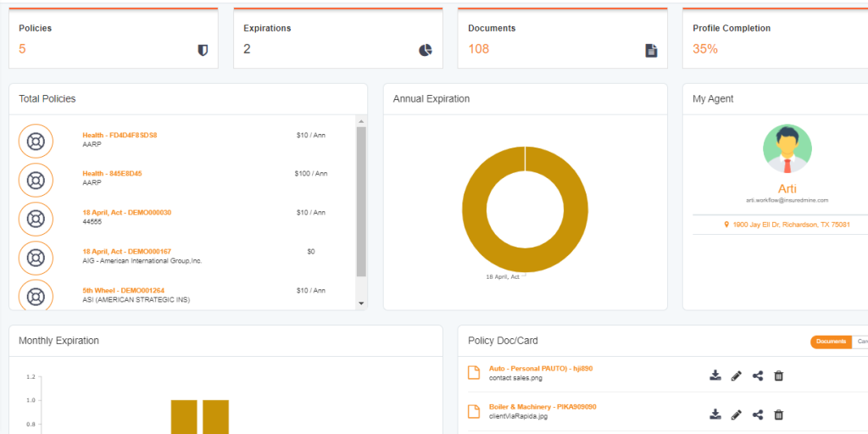Click the pie chart icon in Expirations
The width and height of the screenshot is (868, 434).
point(426,50)
